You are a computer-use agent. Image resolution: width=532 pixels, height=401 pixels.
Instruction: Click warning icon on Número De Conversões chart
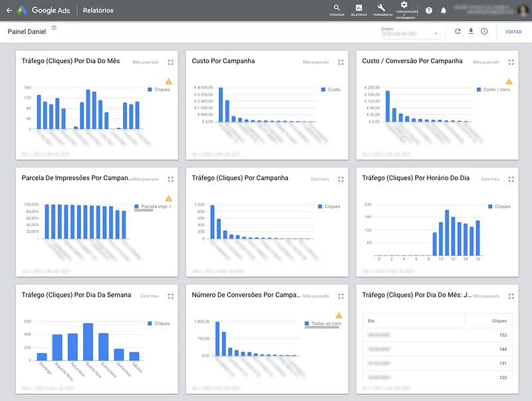click(339, 315)
